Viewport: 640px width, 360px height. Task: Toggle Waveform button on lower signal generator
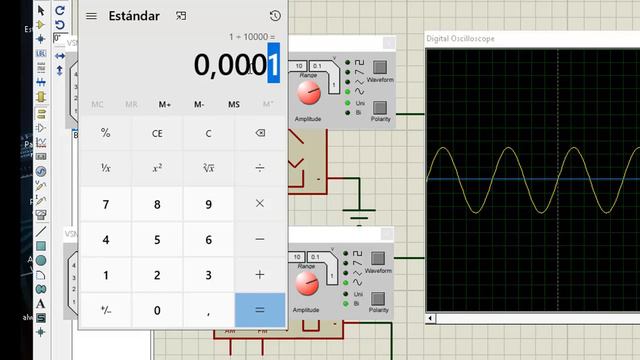tap(378, 258)
